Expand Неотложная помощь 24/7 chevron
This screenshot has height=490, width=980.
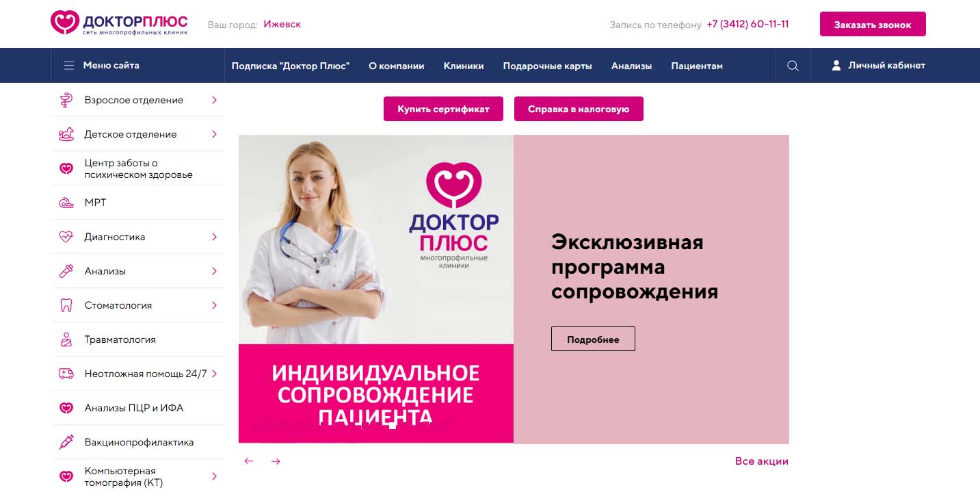214,374
